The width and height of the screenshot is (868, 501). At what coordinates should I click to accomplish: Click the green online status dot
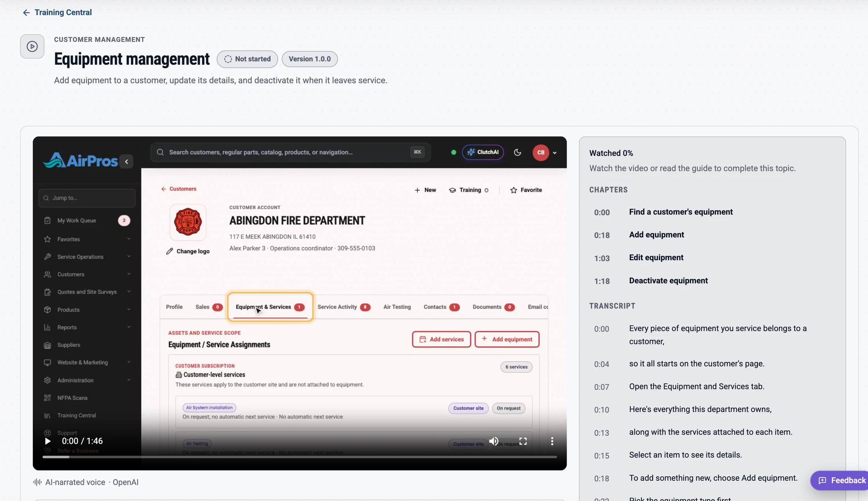point(454,152)
